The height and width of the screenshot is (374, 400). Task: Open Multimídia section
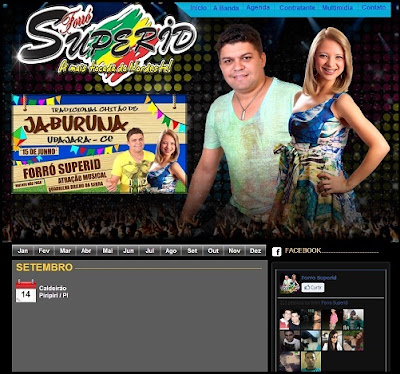coord(337,7)
